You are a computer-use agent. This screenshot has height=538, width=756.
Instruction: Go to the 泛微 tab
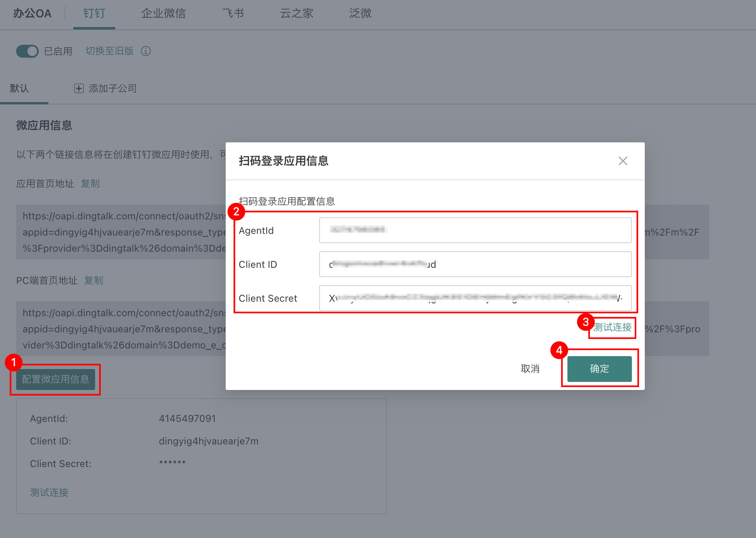point(360,13)
